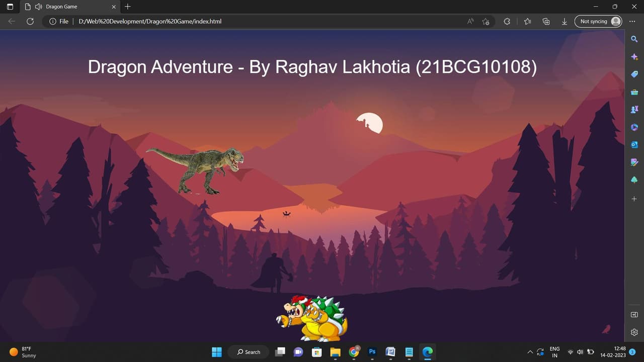Open the 81°F Sunny weather widget
This screenshot has width=644, height=362.
pyautogui.click(x=23, y=352)
